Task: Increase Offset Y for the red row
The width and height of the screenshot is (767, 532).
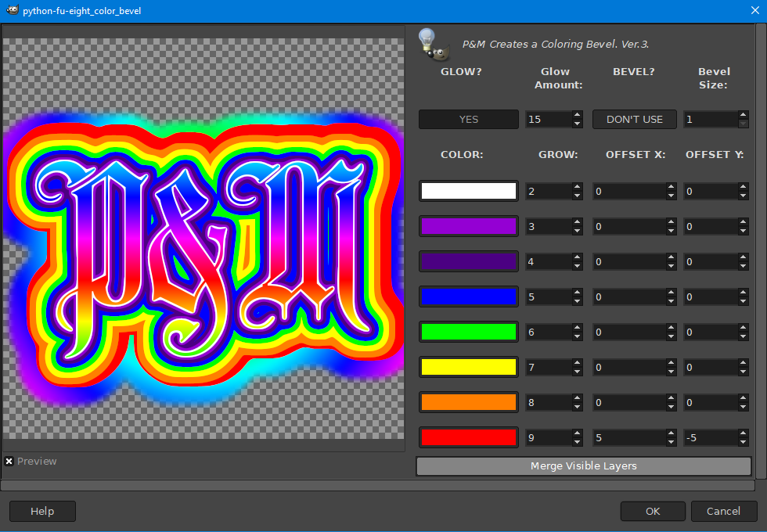Action: coord(744,433)
